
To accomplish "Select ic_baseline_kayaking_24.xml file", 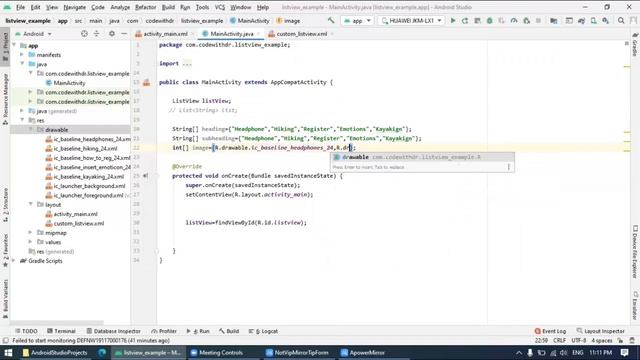I will point(84,177).
